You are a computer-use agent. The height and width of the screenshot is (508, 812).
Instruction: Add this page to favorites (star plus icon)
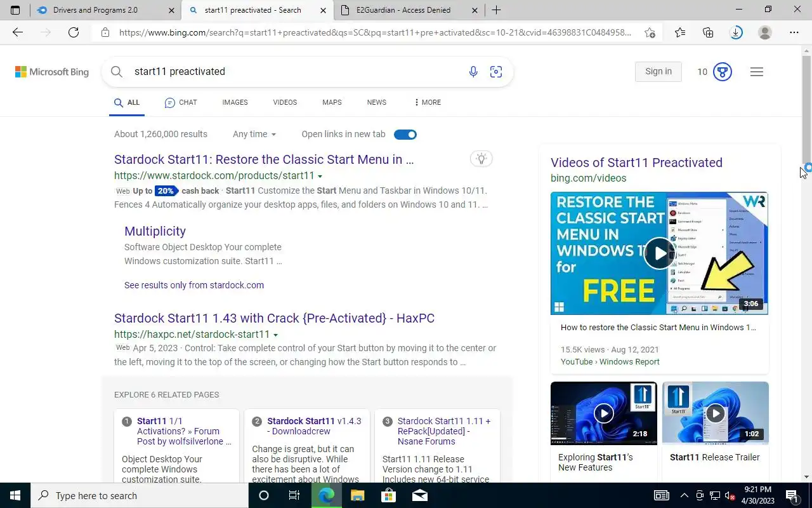point(650,32)
